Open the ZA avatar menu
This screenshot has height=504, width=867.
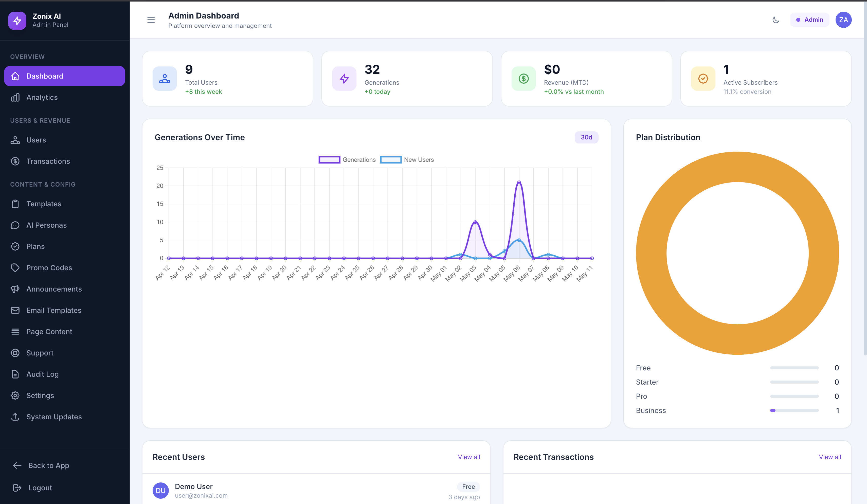click(843, 20)
